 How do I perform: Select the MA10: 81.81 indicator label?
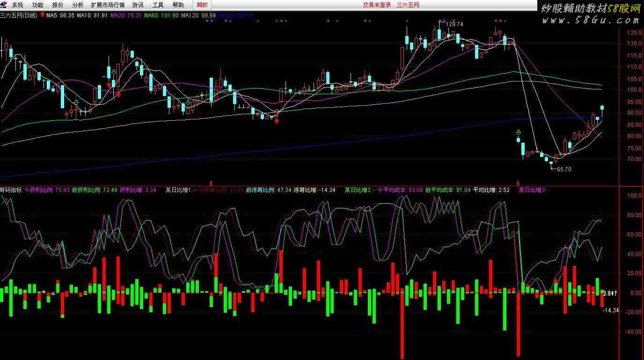(x=92, y=15)
